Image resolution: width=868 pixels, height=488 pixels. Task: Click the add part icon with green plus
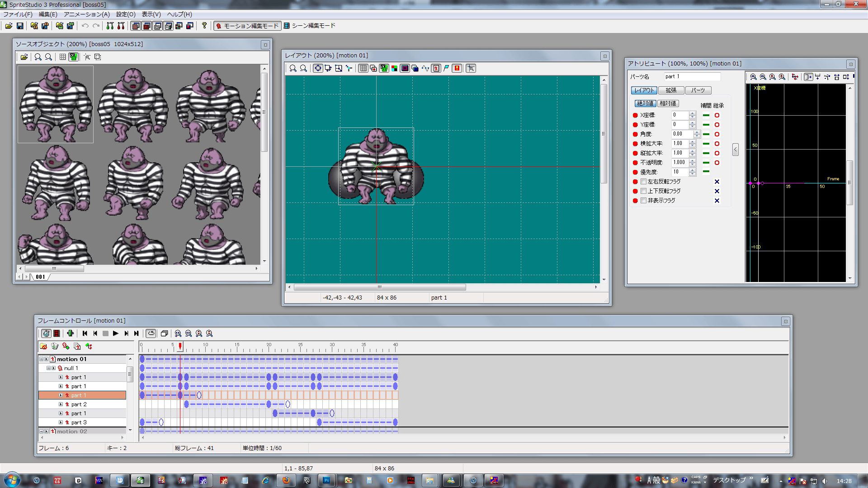[x=66, y=346]
